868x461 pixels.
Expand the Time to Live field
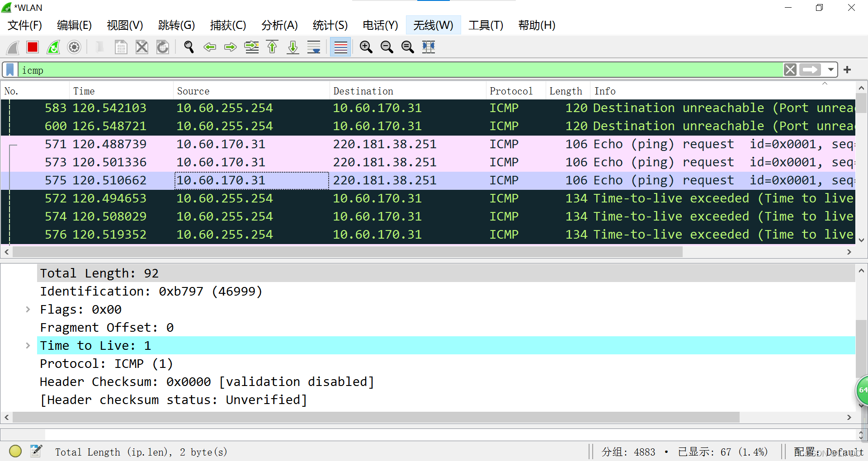click(x=28, y=346)
